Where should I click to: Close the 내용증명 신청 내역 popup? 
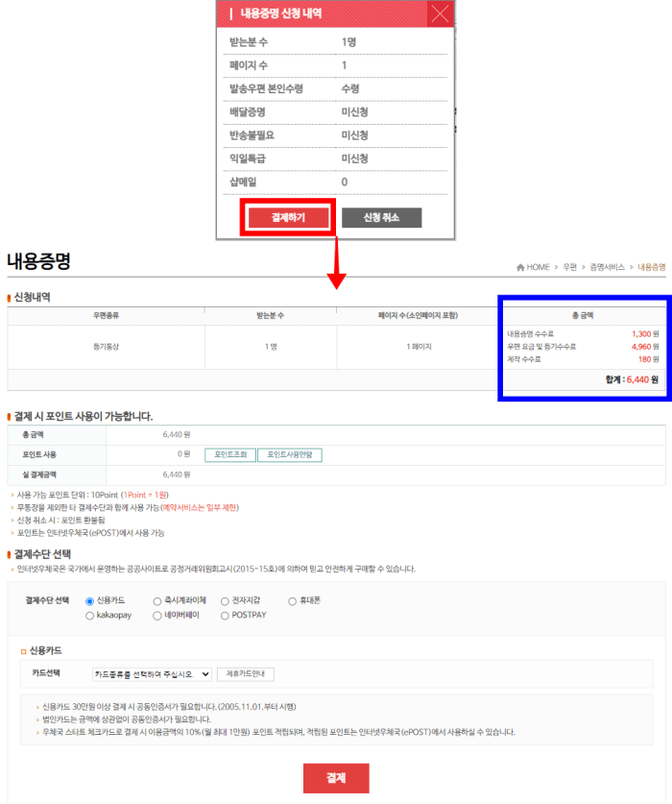(x=440, y=13)
